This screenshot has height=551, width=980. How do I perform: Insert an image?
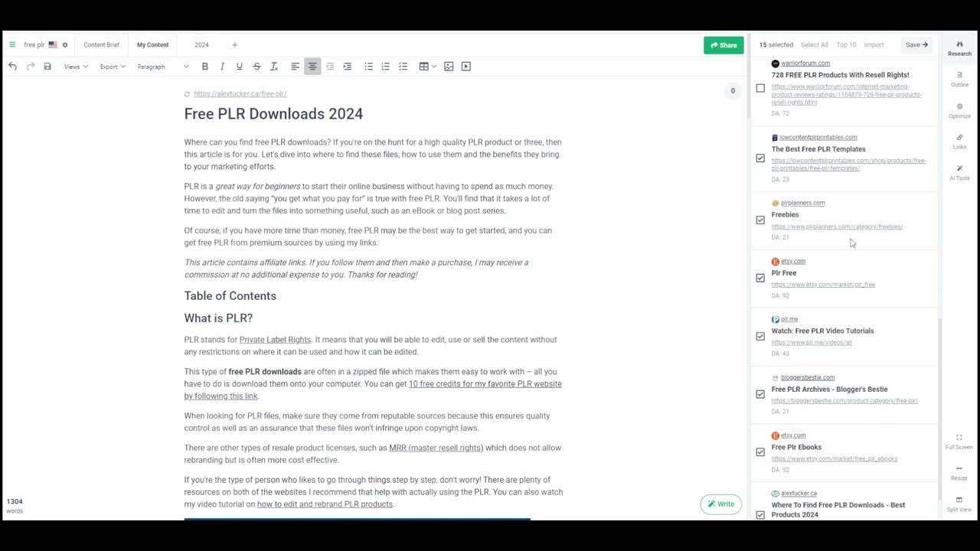click(x=449, y=67)
